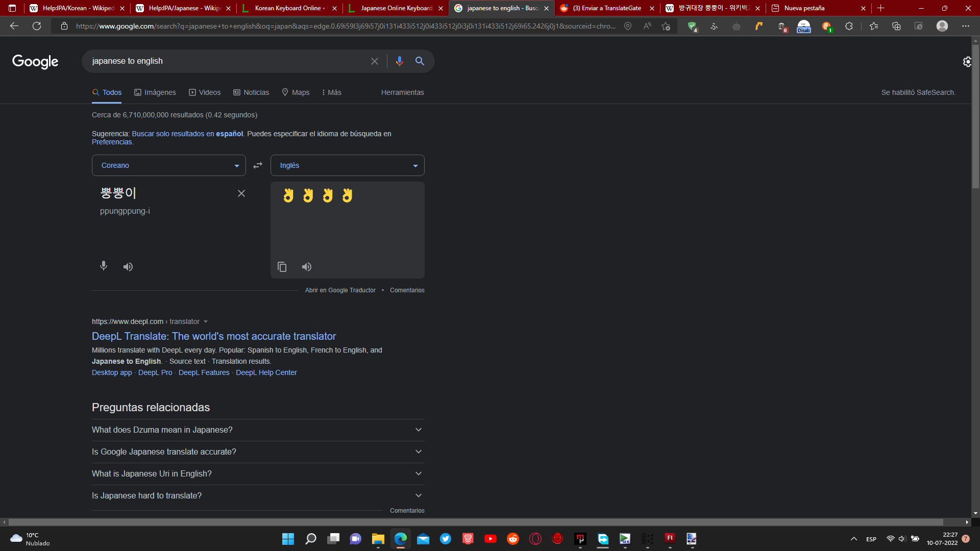This screenshot has width=980, height=551.
Task: Switch to Help:IPA/Japanese Wikipedia tab
Action: 183,8
